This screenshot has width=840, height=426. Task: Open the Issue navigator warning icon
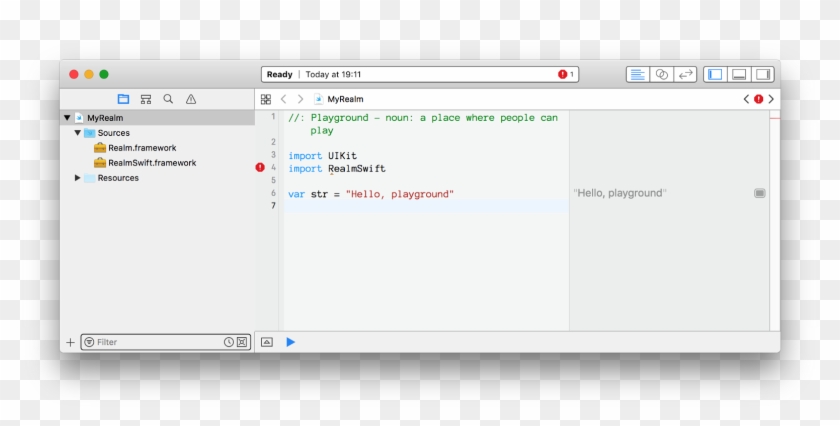(x=191, y=99)
